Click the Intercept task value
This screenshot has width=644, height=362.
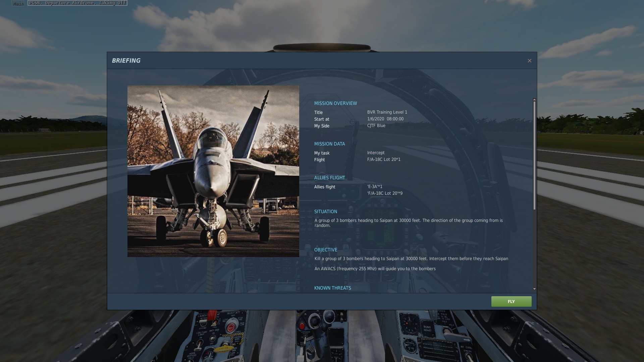(376, 153)
